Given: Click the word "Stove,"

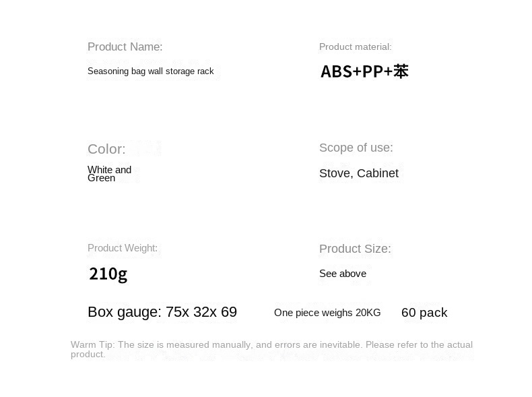Looking at the screenshot, I should tap(336, 173).
